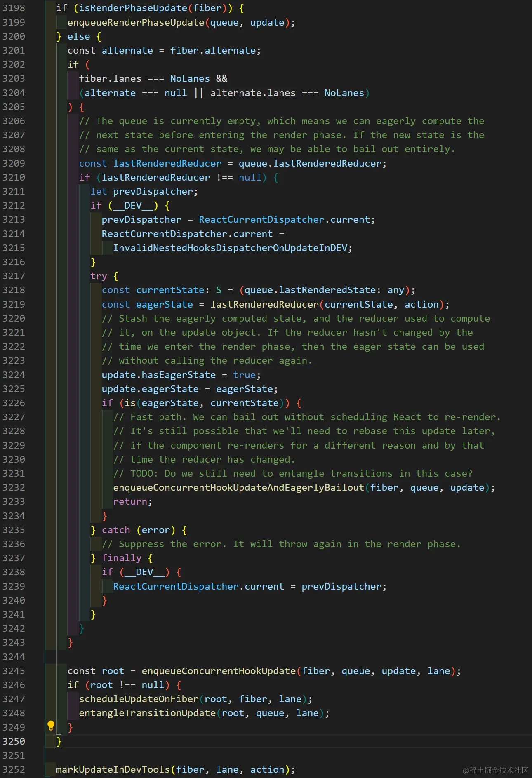This screenshot has width=532, height=778.
Task: Click 'lastRenderedReducer !== null' on line 3210
Action: coord(181,177)
